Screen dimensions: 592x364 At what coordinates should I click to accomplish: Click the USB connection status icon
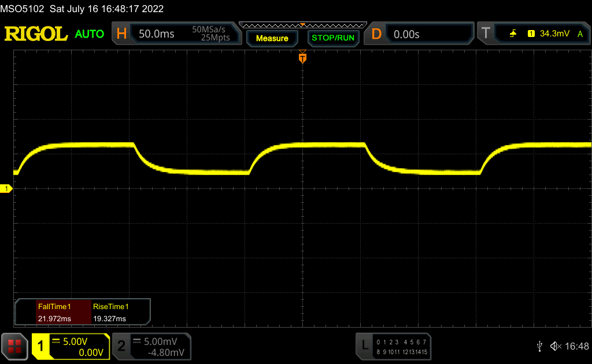pyautogui.click(x=539, y=346)
